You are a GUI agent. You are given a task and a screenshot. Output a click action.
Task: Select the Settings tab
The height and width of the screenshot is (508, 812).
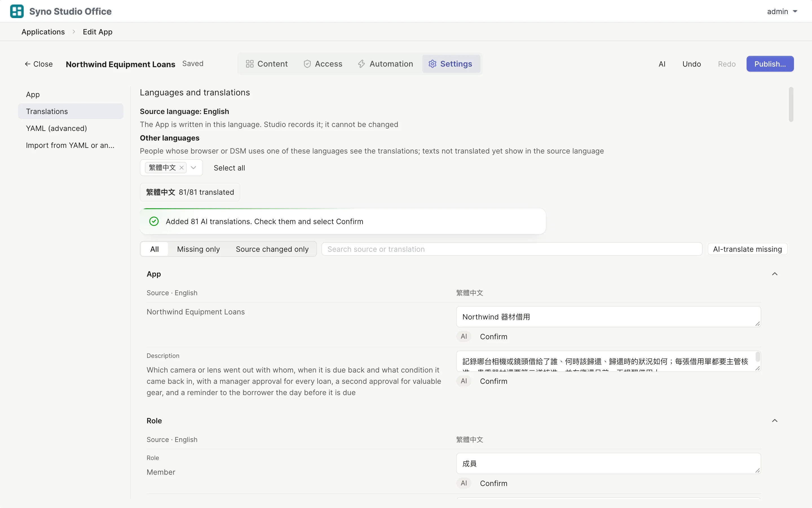click(x=451, y=64)
